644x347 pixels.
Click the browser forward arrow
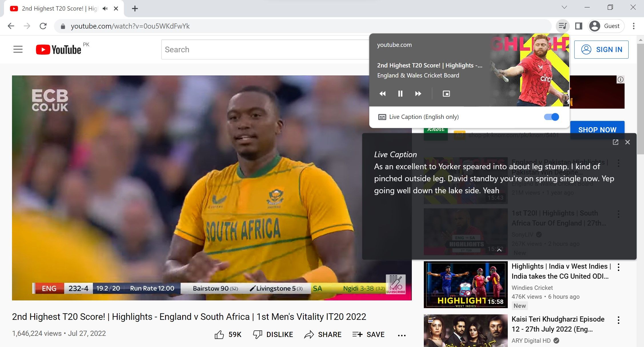click(27, 26)
